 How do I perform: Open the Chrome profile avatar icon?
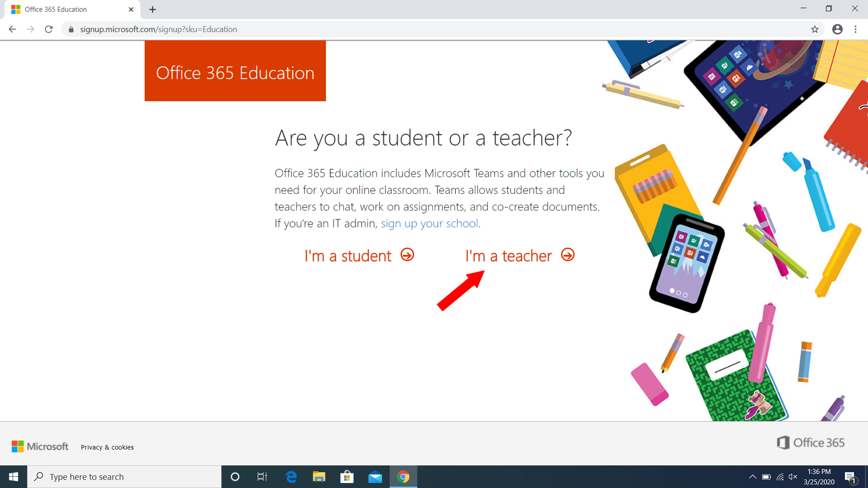click(x=837, y=29)
